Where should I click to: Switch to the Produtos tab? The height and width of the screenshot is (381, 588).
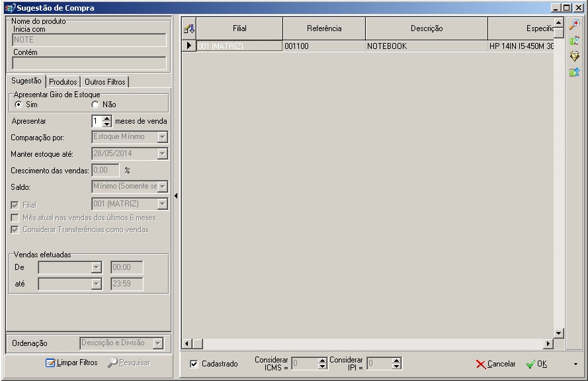point(63,82)
